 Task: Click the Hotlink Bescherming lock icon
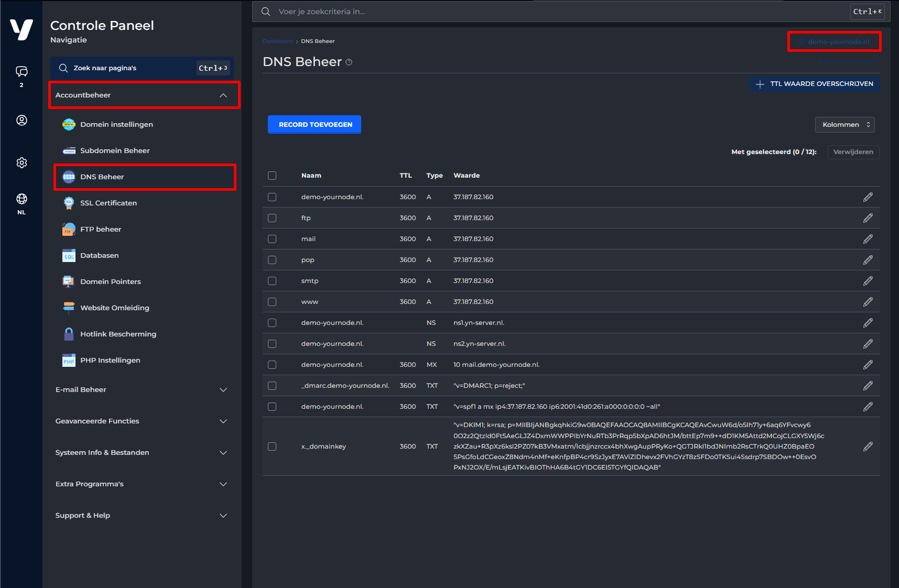coord(69,334)
